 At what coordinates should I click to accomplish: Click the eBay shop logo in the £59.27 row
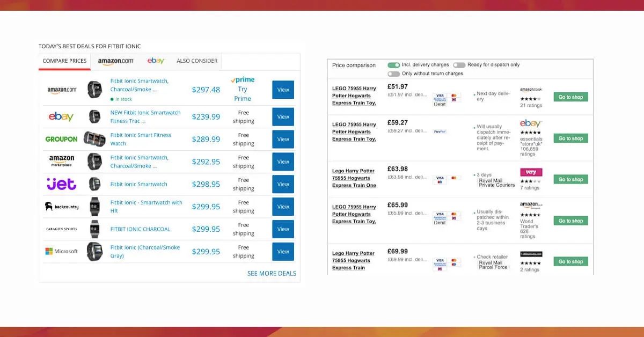pyautogui.click(x=531, y=123)
